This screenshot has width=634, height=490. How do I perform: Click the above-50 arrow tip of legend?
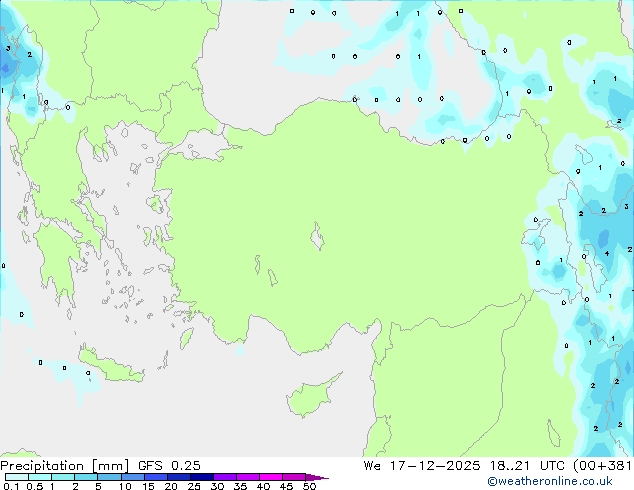coord(317,477)
